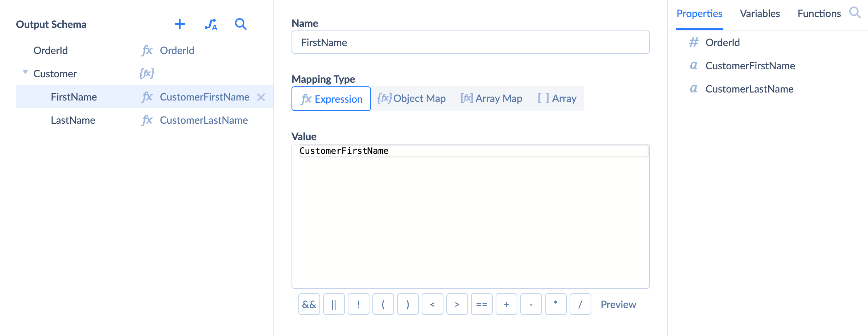This screenshot has height=336, width=868.
Task: Click the add field plus icon
Action: 180,24
